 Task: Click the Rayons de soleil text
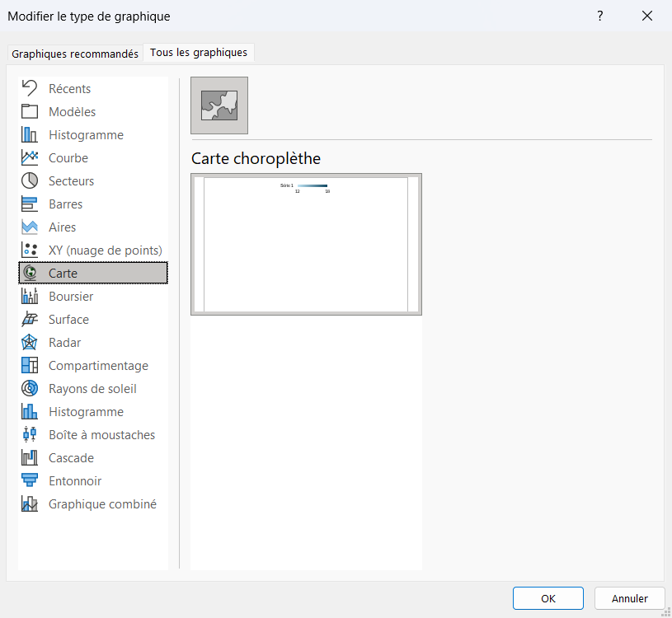(x=92, y=389)
